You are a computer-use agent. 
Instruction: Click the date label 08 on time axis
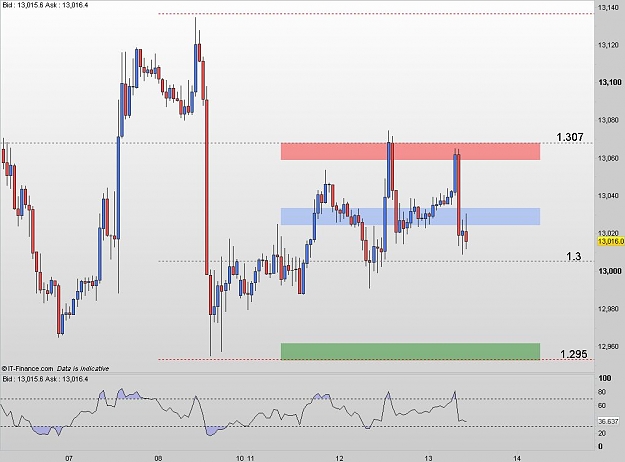[158, 458]
